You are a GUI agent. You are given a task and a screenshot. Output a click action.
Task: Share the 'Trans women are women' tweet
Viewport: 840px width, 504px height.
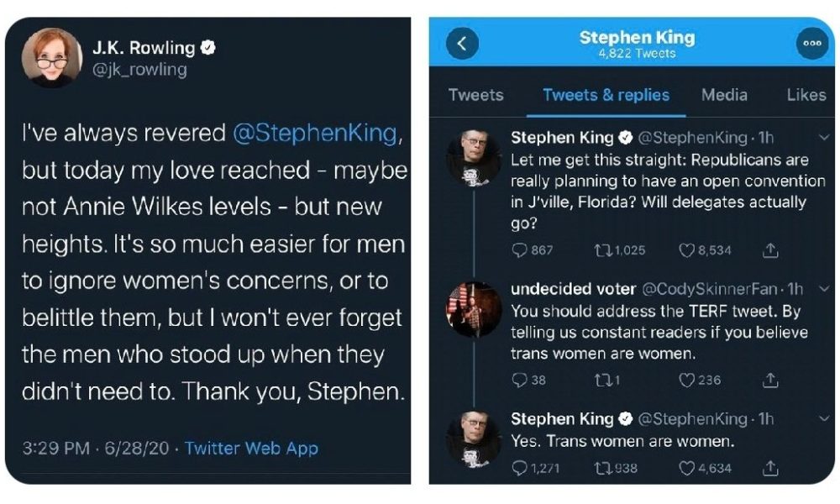pyautogui.click(x=769, y=468)
